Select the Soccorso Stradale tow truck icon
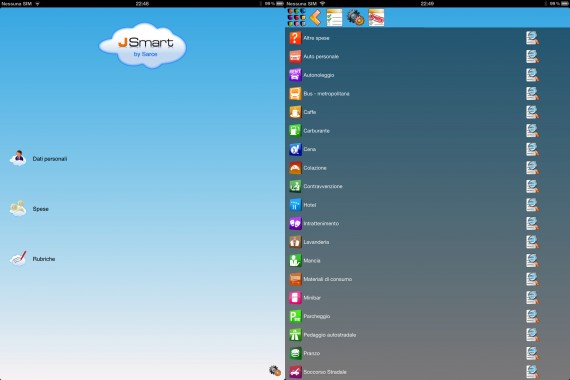The width and height of the screenshot is (570, 380). click(x=295, y=372)
